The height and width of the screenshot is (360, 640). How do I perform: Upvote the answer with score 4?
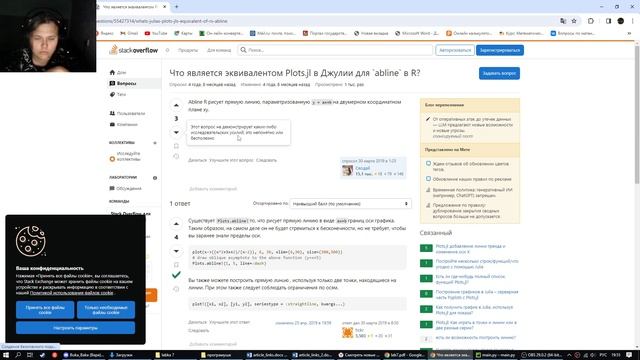(x=176, y=224)
